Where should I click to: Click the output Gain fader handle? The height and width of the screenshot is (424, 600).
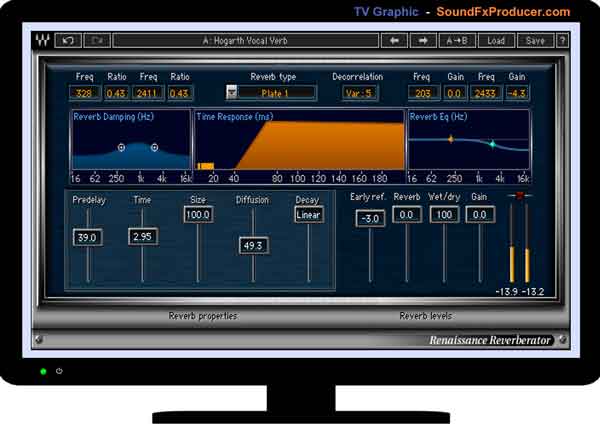(x=480, y=215)
